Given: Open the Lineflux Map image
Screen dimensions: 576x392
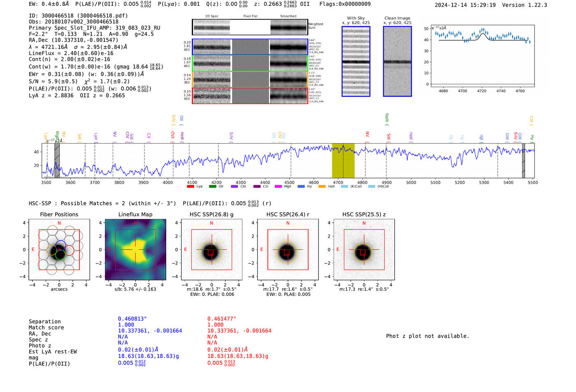Looking at the screenshot, I should [135, 250].
